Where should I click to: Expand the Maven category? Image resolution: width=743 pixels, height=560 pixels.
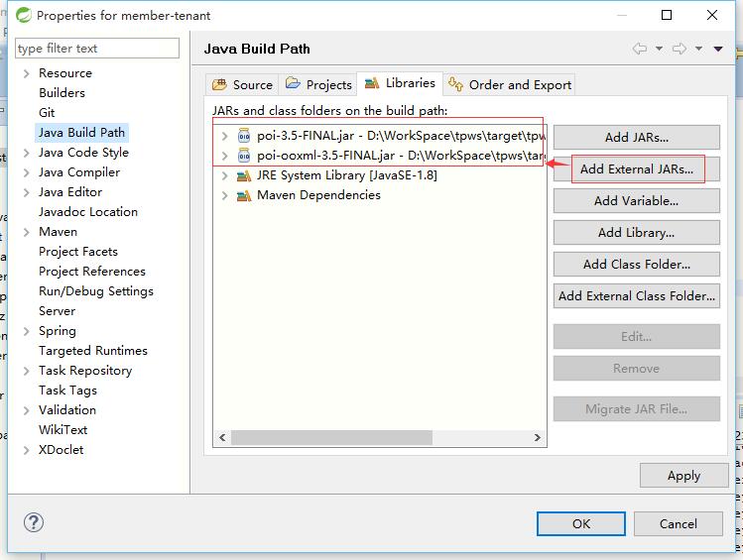[27, 232]
